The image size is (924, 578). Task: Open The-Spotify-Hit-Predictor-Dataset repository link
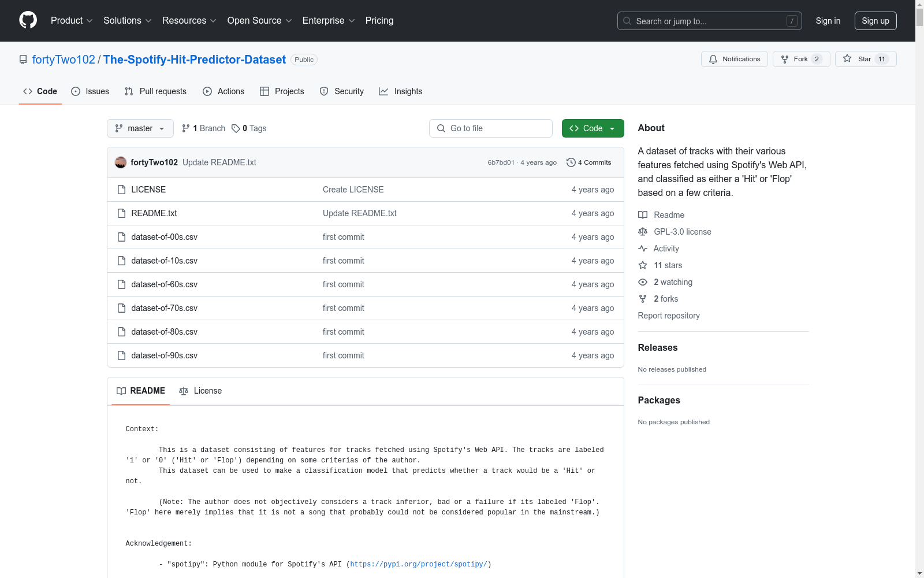[x=195, y=60]
